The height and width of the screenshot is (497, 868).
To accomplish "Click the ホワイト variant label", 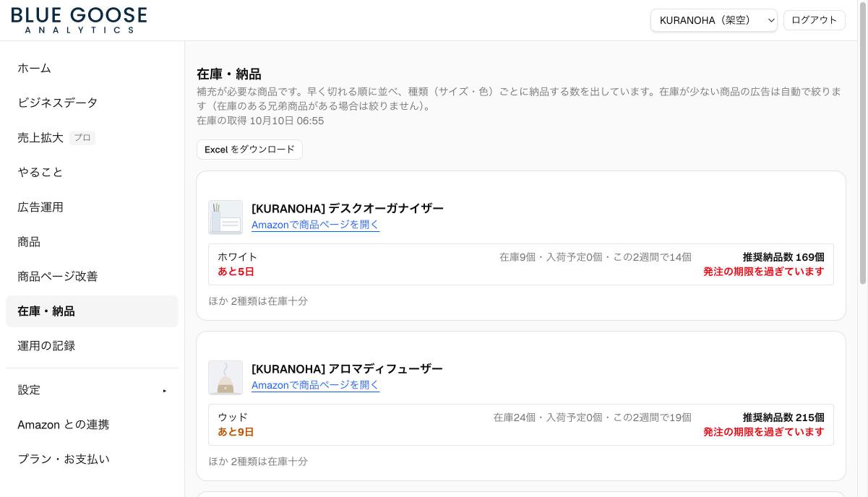I will point(237,256).
